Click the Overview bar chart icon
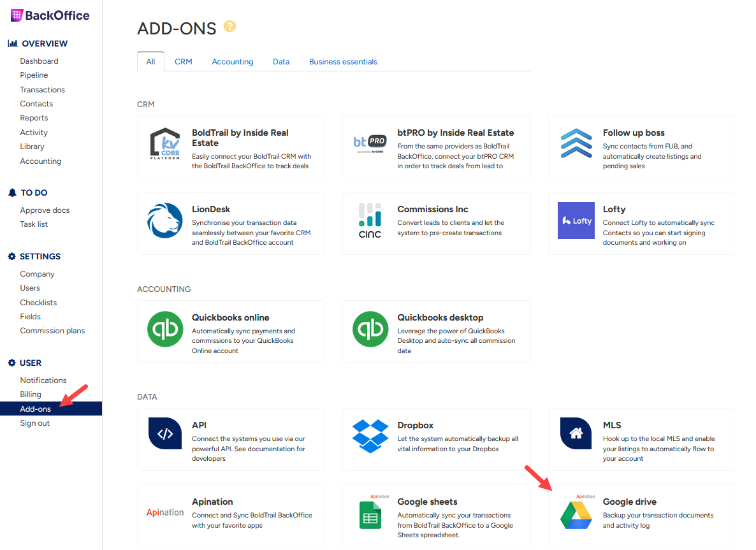756x550 pixels. tap(13, 43)
